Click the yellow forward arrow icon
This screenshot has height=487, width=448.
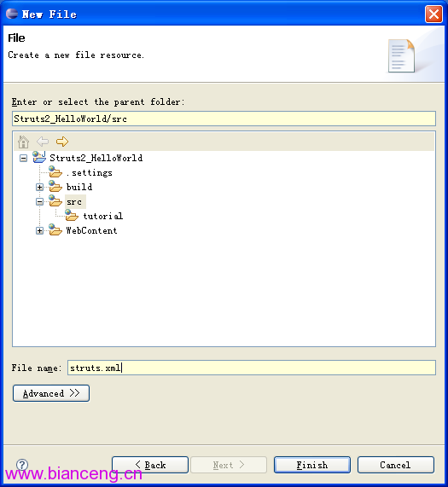tap(62, 142)
